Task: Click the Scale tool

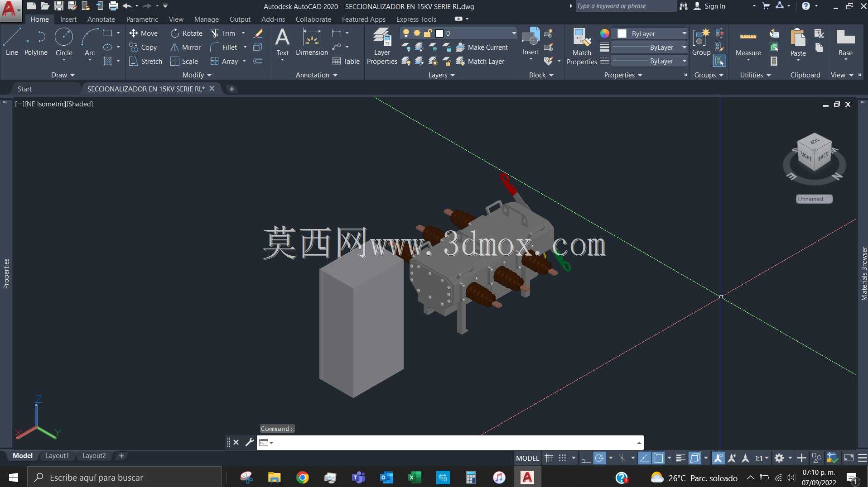Action: (x=184, y=61)
